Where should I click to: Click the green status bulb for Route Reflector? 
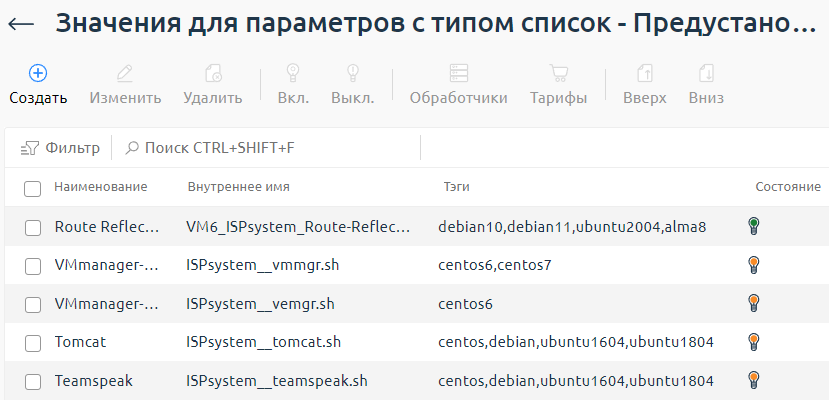(754, 226)
